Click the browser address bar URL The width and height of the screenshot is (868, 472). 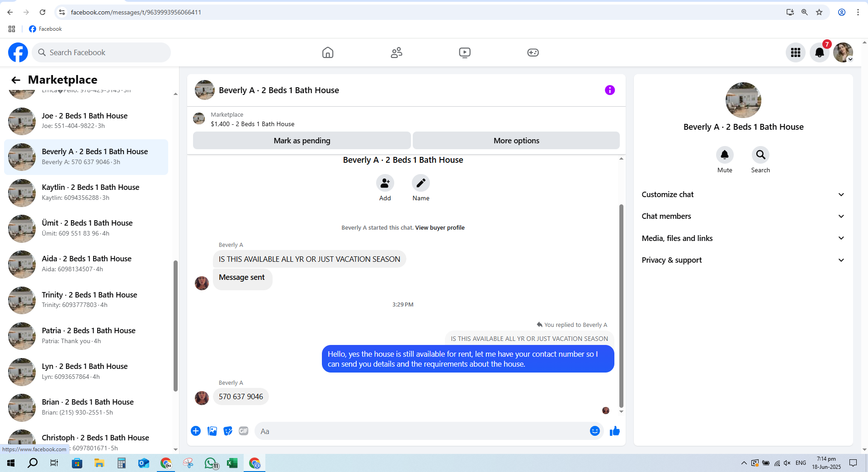(136, 12)
